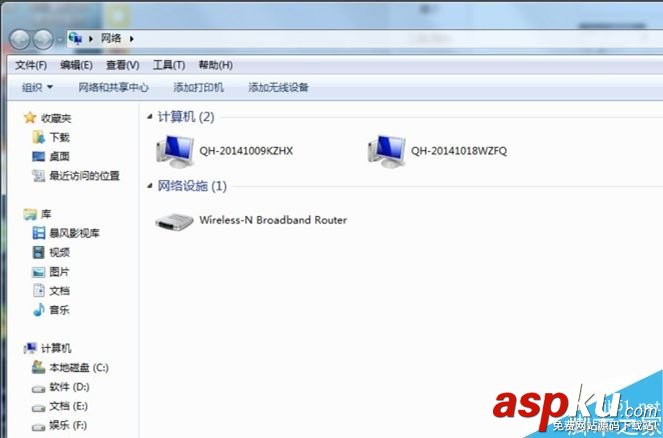Open the recent pages dropdown beside Forward
Viewport: 663px width, 438px height.
[60, 40]
